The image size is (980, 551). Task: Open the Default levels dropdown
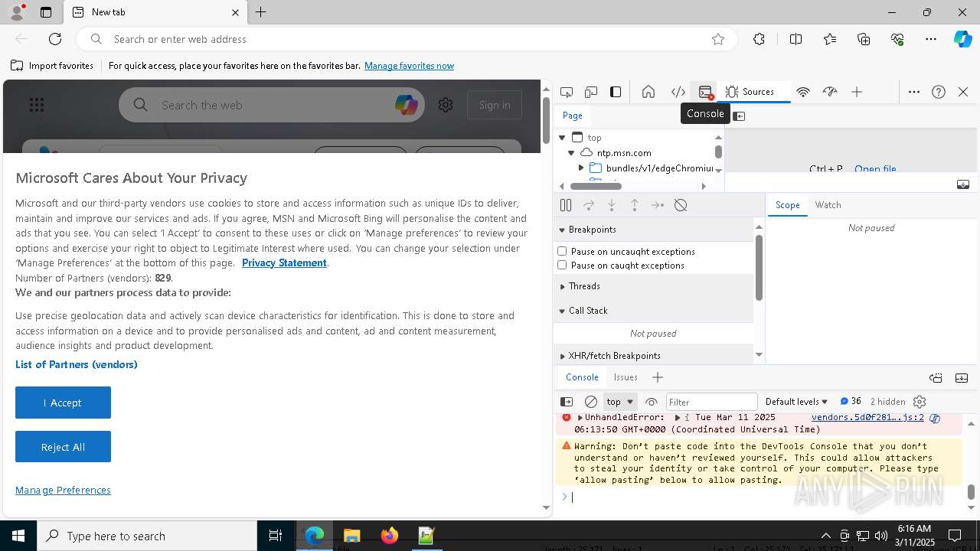(x=796, y=402)
